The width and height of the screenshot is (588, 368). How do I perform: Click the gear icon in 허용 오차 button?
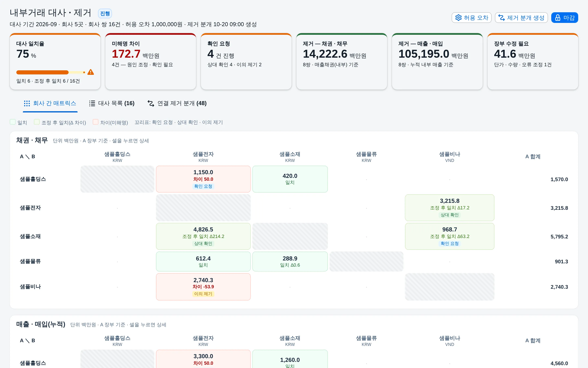point(458,18)
